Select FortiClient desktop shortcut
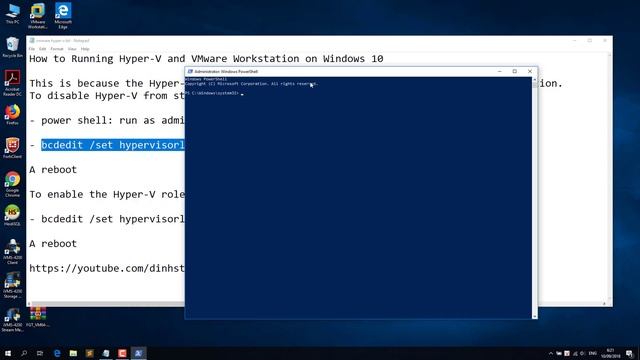 (x=12, y=148)
